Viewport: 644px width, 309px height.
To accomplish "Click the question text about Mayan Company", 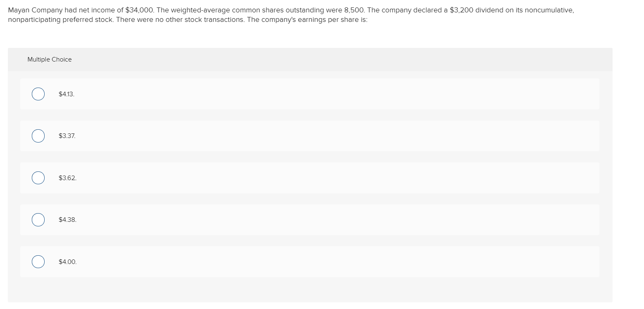I will 289,14.
